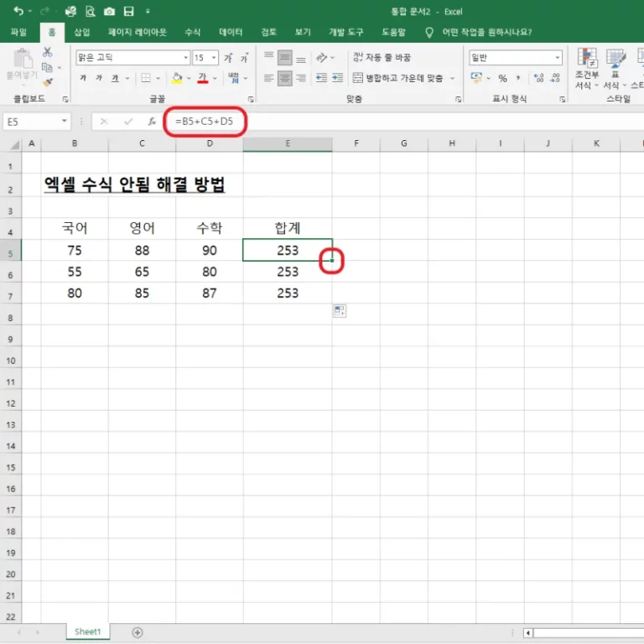
Task: Apply the yellow fill color bucket
Action: pyautogui.click(x=177, y=78)
